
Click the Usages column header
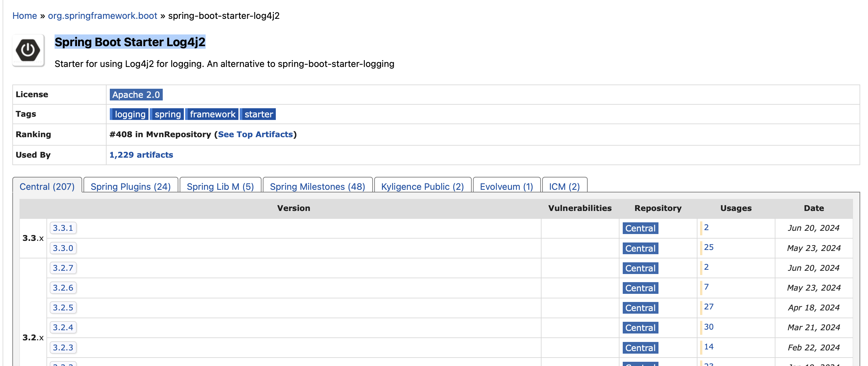tap(736, 208)
